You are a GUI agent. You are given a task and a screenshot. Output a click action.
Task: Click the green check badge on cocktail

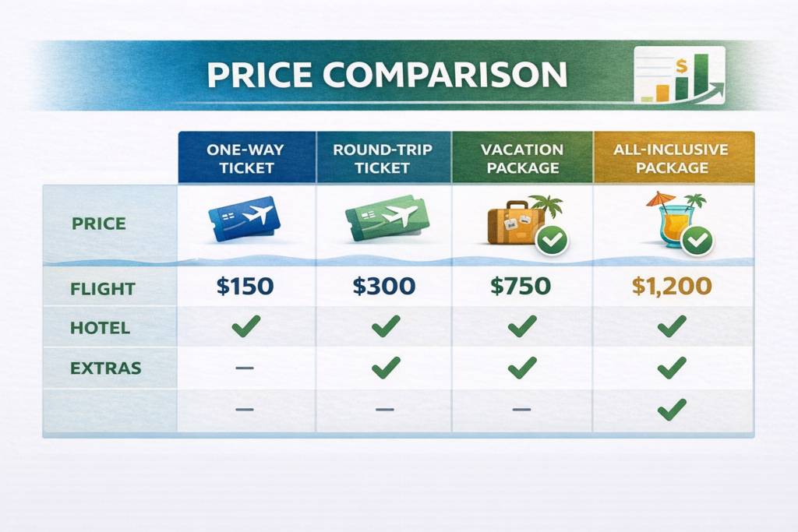point(697,242)
